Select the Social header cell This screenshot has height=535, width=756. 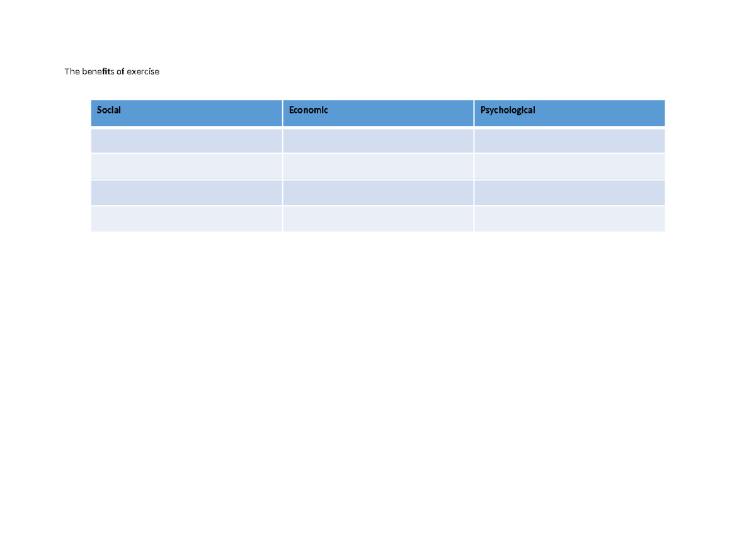(x=186, y=113)
